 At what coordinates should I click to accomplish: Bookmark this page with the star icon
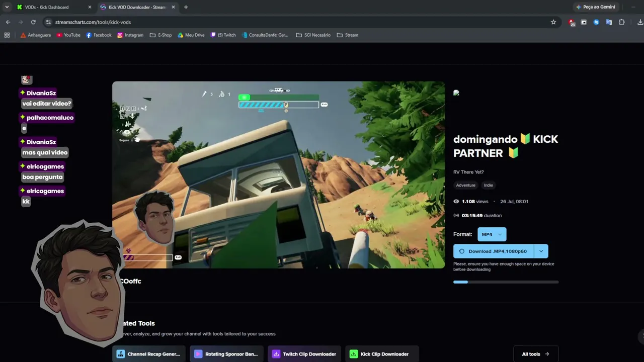coord(553,22)
